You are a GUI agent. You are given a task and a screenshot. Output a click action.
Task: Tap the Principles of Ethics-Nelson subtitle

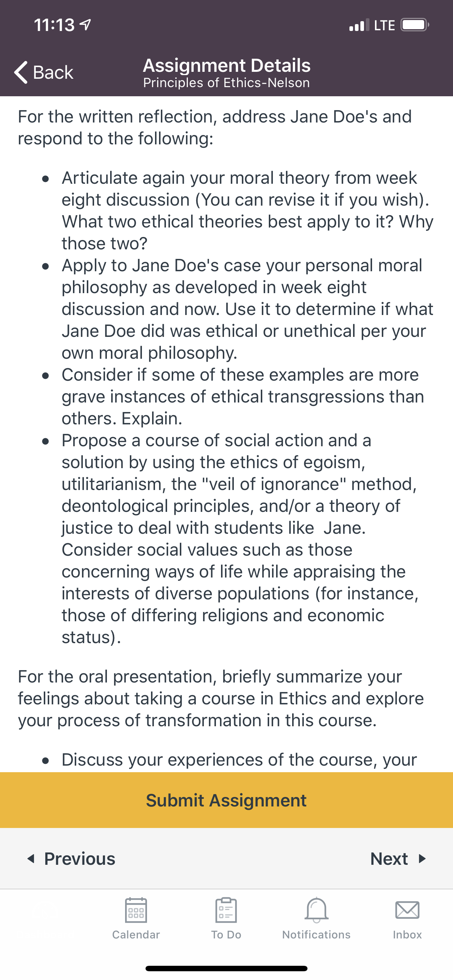226,82
